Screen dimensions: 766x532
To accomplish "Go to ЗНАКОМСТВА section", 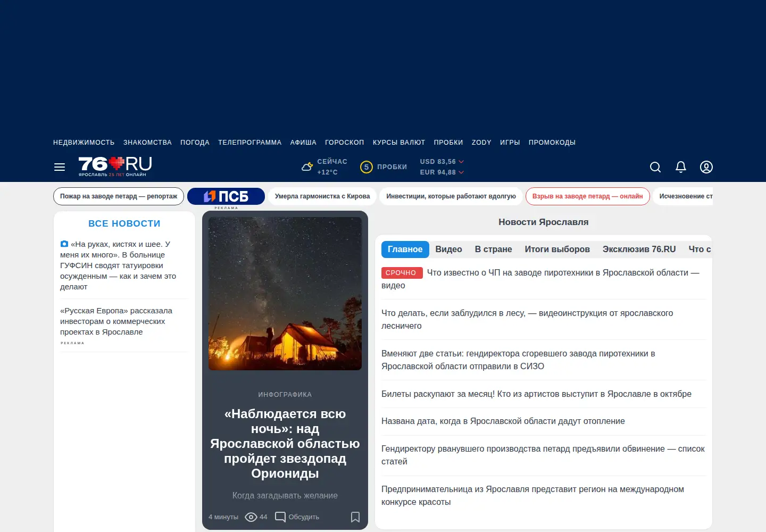I will tap(147, 143).
